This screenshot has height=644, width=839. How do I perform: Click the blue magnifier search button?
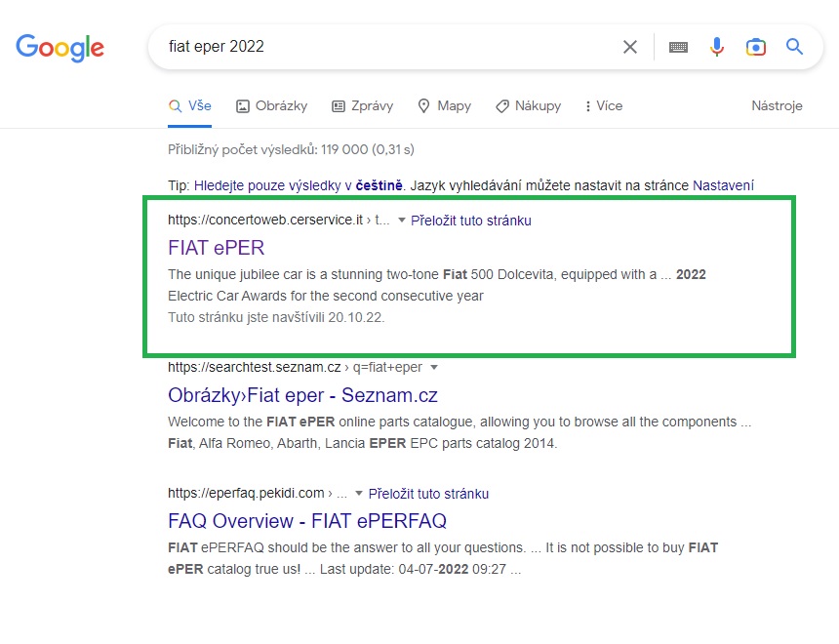794,47
